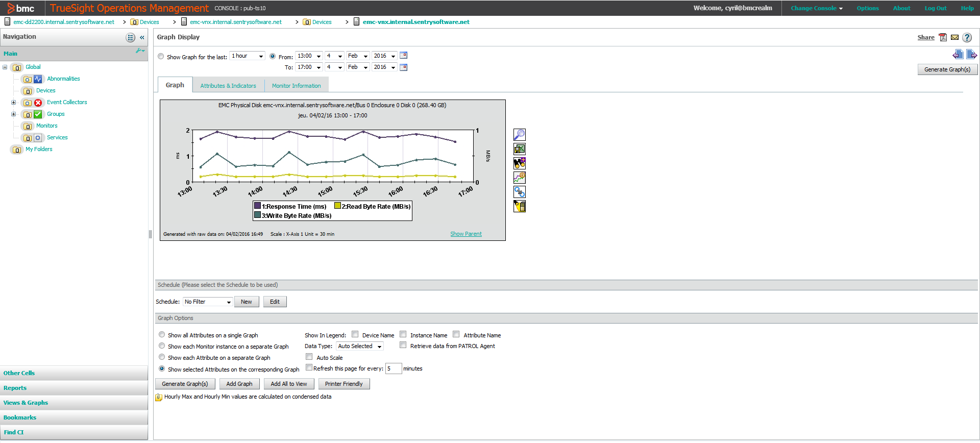The height and width of the screenshot is (443, 980).
Task: Enable the Auto Scale checkbox
Action: coord(309,357)
